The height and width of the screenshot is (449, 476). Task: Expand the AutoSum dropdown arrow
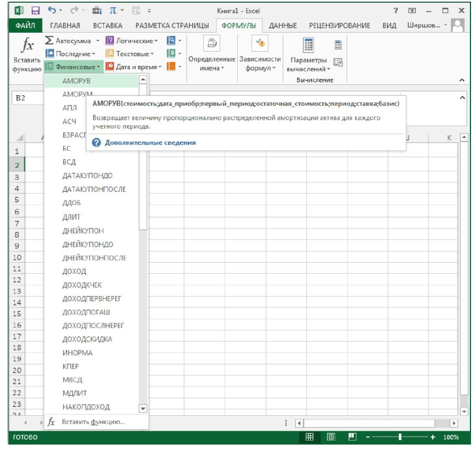98,40
